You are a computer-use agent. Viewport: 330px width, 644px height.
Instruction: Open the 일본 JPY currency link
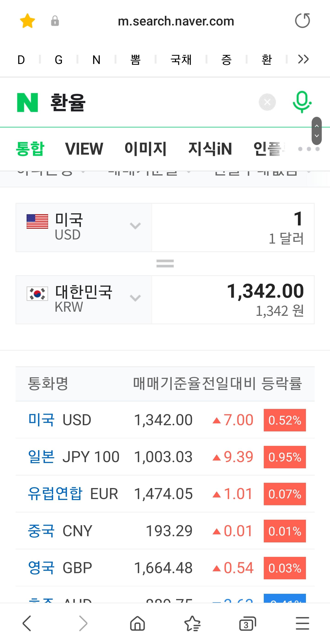(x=41, y=456)
